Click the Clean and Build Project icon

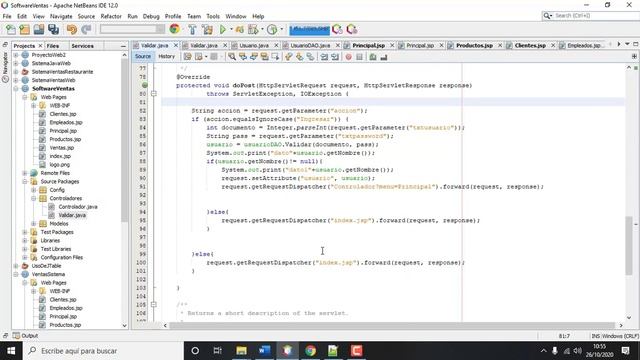(x=207, y=29)
